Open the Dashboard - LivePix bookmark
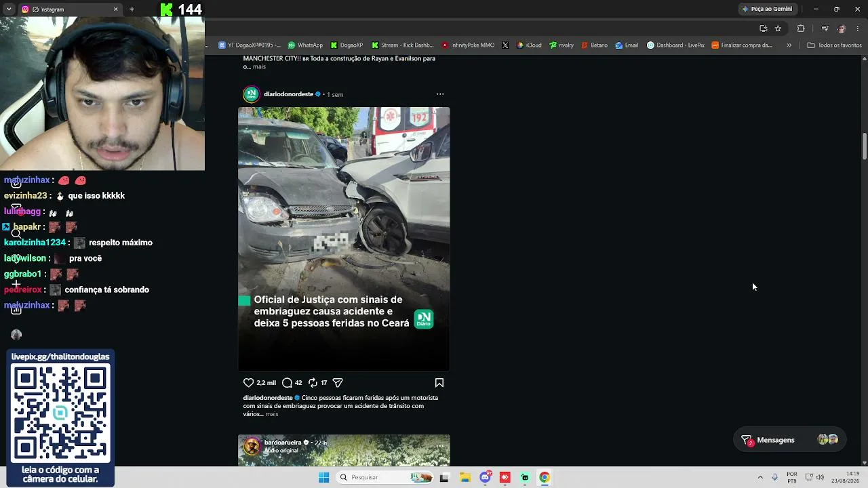The image size is (868, 488). 675,45
